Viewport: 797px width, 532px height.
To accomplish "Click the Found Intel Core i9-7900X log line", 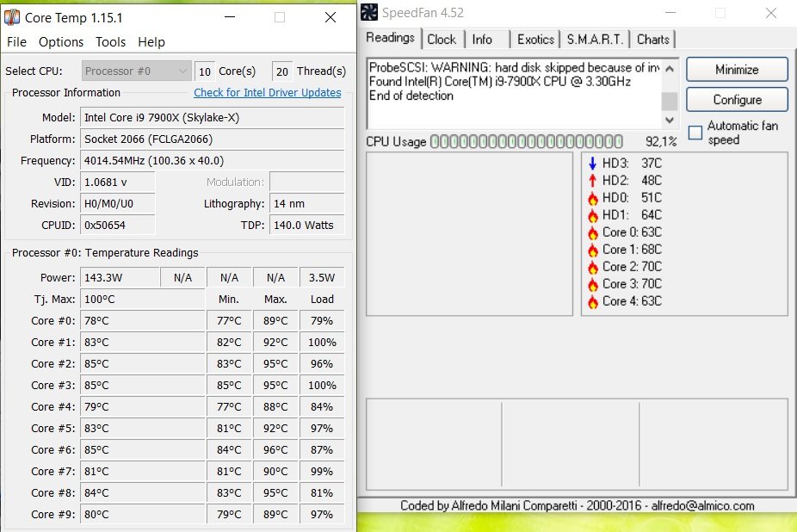I will point(500,82).
